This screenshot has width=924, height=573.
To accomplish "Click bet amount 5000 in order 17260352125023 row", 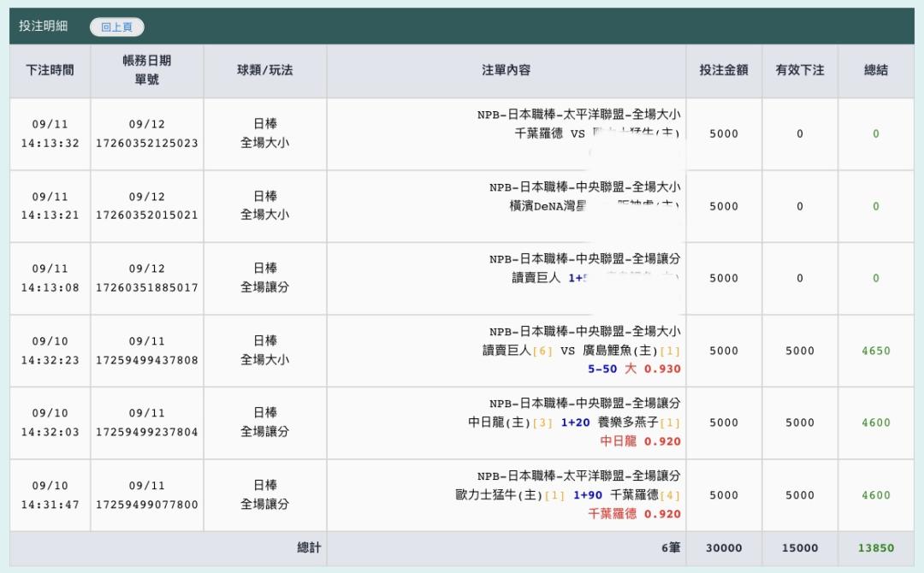I will pos(724,133).
